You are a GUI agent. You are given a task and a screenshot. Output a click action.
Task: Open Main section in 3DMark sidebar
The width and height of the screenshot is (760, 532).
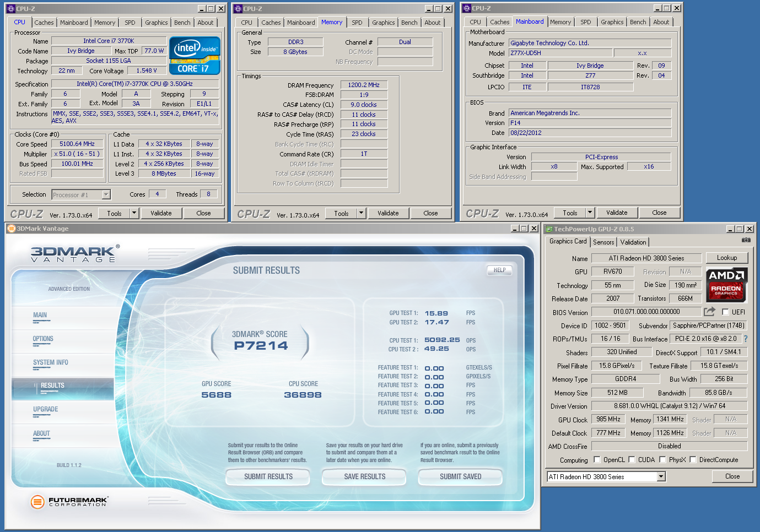[40, 316]
